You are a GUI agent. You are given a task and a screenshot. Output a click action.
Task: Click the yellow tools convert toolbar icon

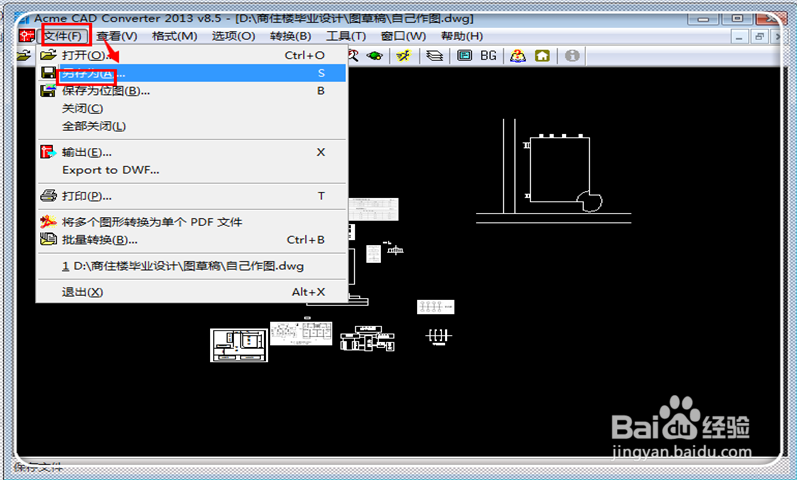click(404, 55)
